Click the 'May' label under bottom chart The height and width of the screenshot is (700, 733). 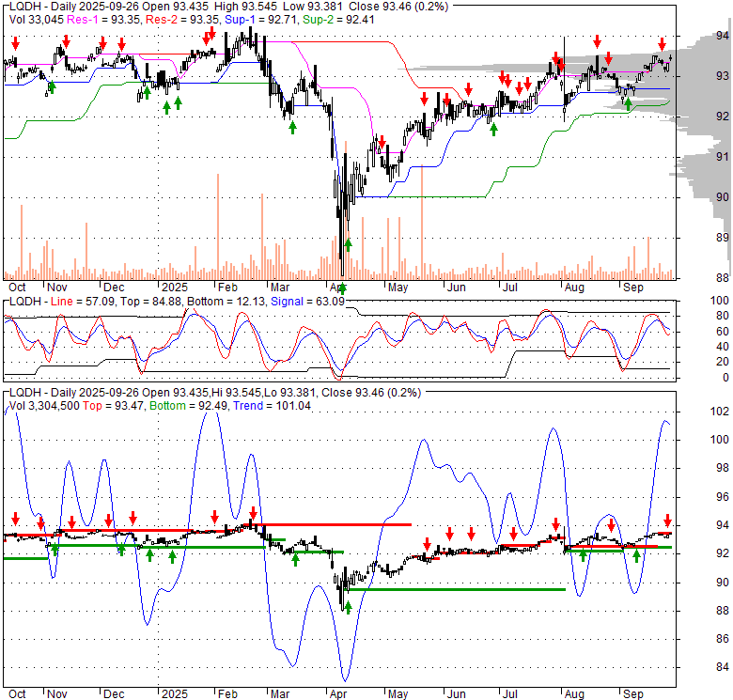pos(398,694)
